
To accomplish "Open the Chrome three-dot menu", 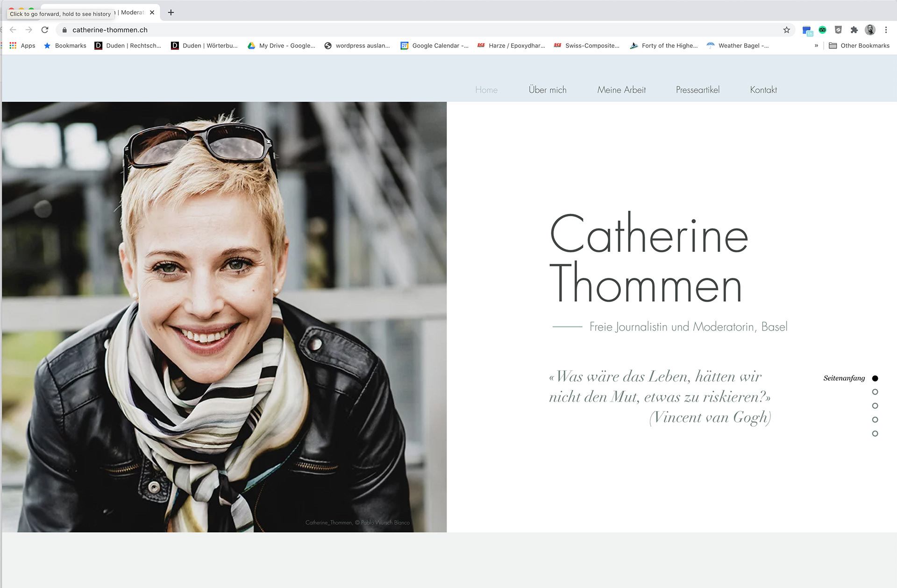I will click(886, 30).
